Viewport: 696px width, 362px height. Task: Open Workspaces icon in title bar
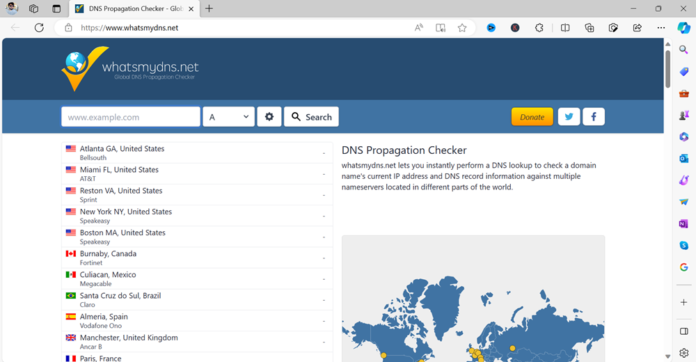[x=33, y=8]
